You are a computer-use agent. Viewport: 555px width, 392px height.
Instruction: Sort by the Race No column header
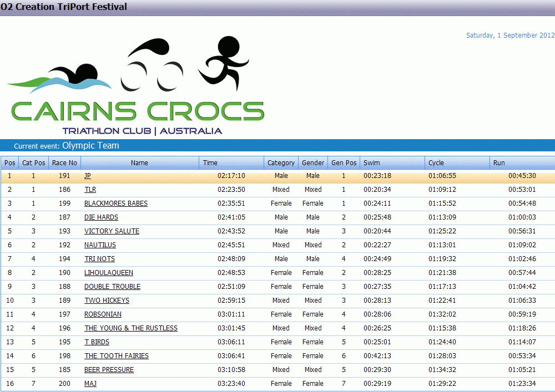64,162
